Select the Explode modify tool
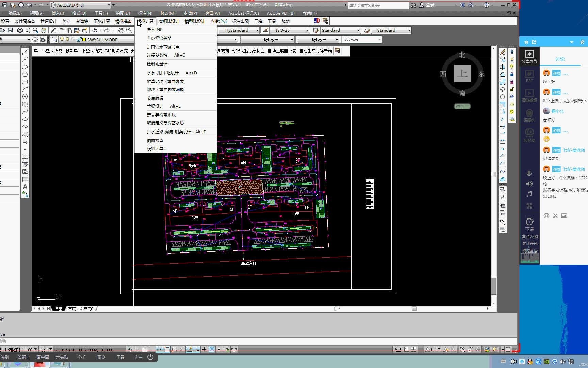The image size is (588, 368). (503, 179)
